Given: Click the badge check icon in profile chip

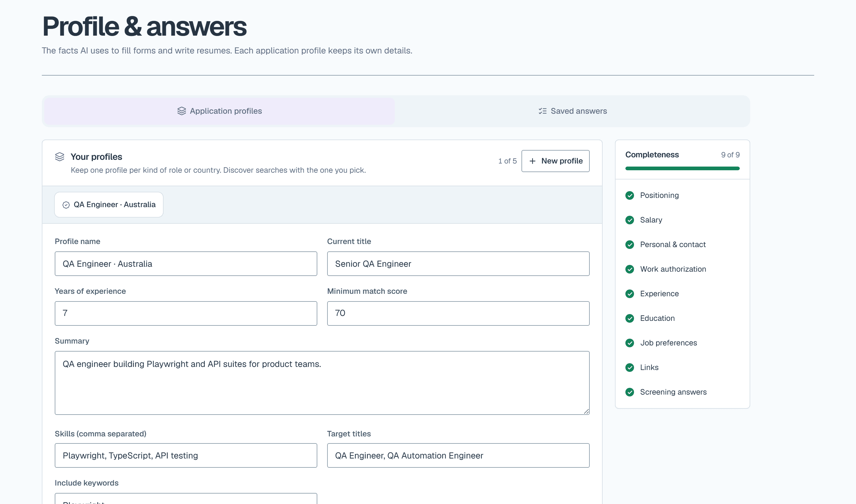Looking at the screenshot, I should 66,205.
